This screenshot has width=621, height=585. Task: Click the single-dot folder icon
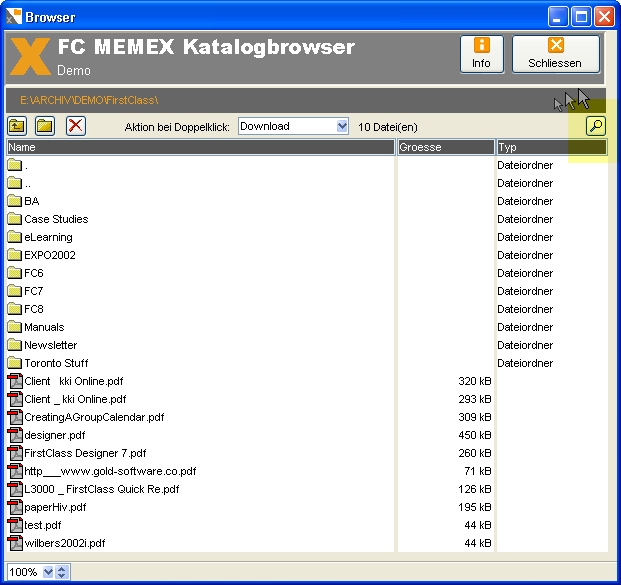(x=15, y=165)
